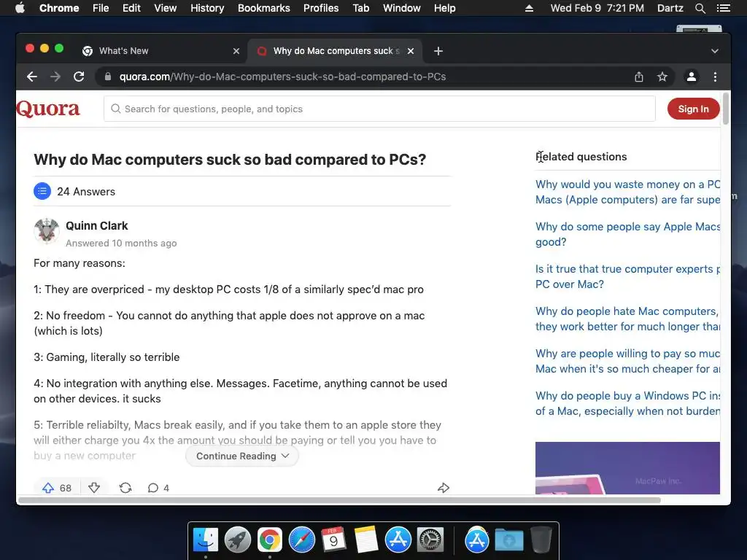This screenshot has width=747, height=560.
Task: Open the Edit menu
Action: [x=131, y=8]
